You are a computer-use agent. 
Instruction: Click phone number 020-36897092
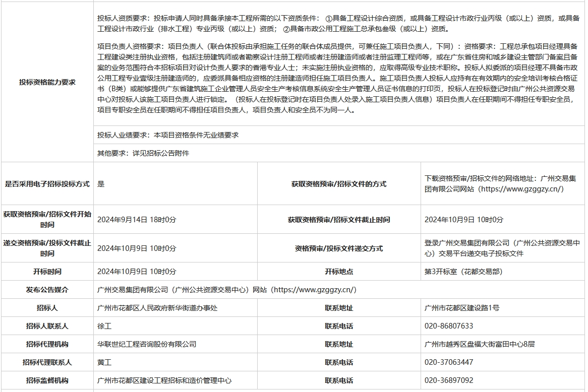[449, 380]
